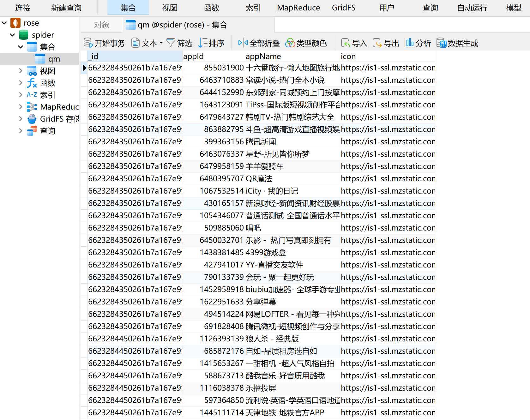
Task: Open the 连接 menu
Action: coord(23,8)
